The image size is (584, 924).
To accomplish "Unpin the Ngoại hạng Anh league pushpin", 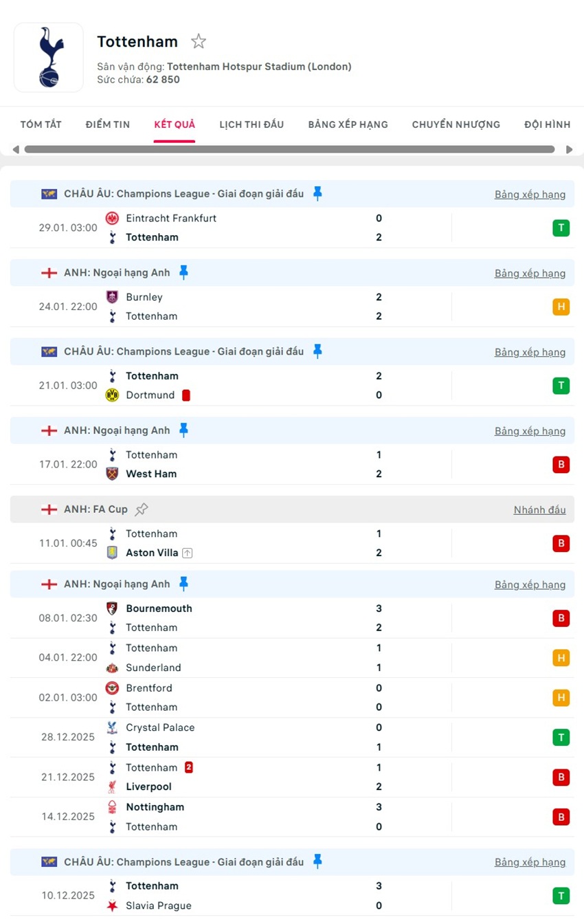I will pyautogui.click(x=184, y=272).
